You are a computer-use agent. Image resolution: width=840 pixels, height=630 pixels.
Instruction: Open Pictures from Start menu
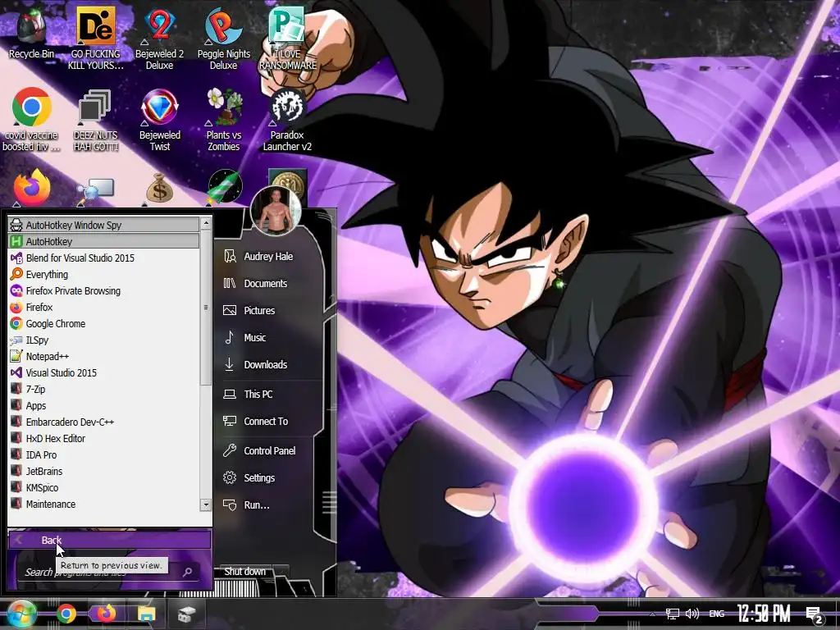click(x=269, y=310)
